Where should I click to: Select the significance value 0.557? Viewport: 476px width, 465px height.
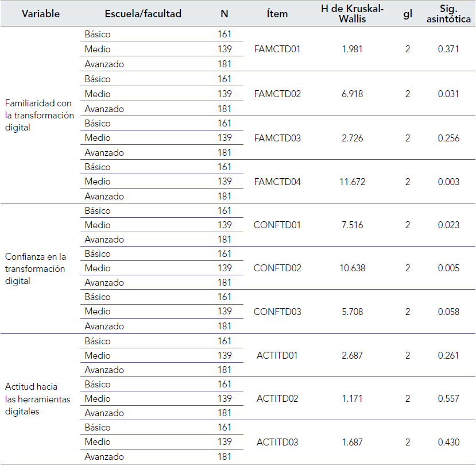(x=448, y=399)
